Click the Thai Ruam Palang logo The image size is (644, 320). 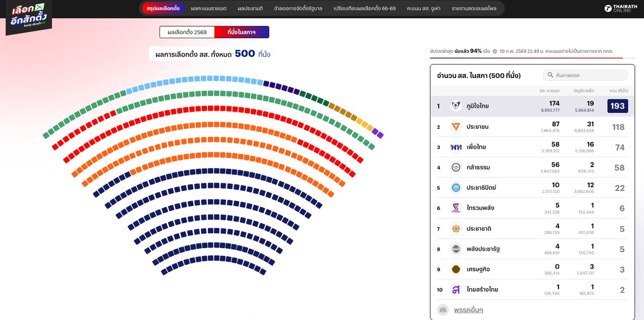tap(456, 208)
